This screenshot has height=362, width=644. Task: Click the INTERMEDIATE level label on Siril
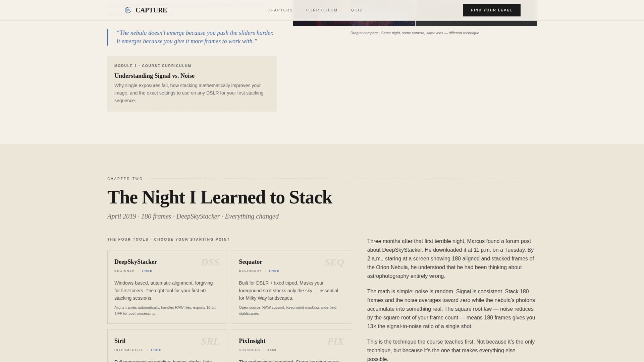tap(129, 350)
